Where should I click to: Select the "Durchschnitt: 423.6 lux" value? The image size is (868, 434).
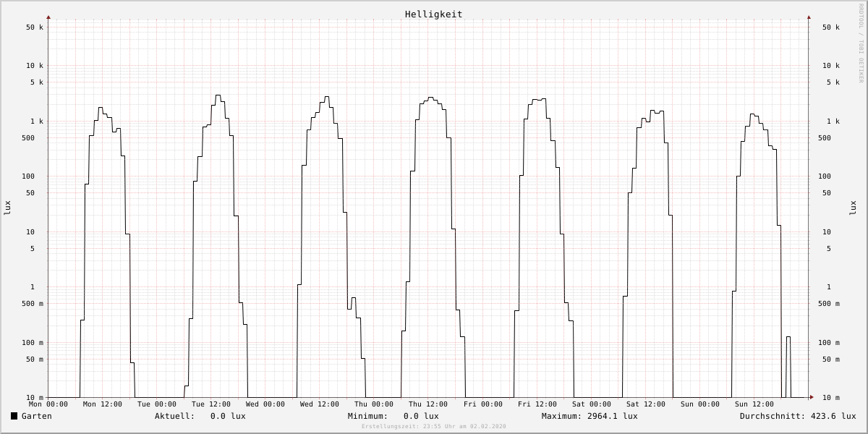[798, 416]
